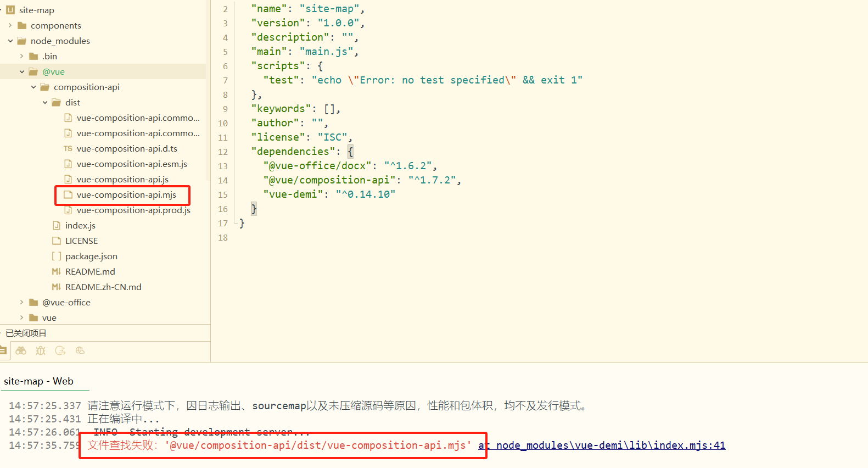Expand the components folder chevron
Screen dimensions: 868x468
(x=10, y=25)
